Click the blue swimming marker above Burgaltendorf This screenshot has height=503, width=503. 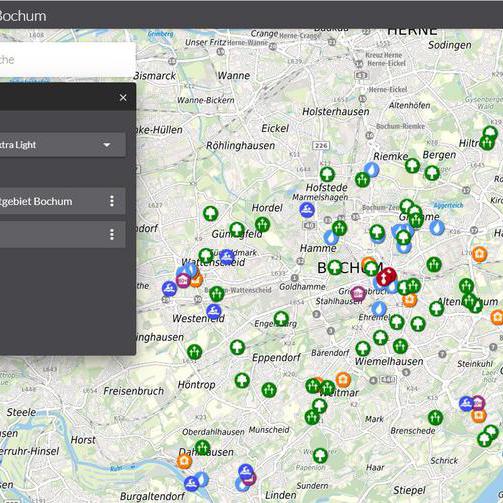pyautogui.click(x=192, y=484)
